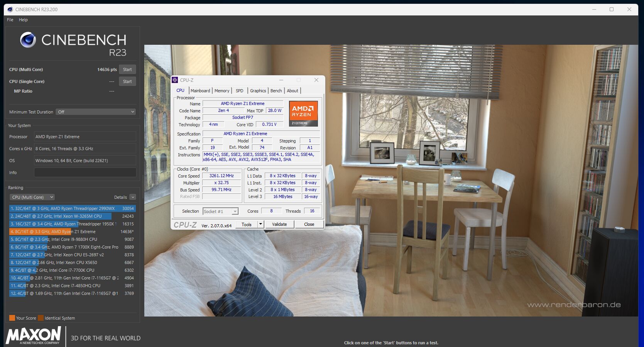This screenshot has width=644, height=347.
Task: Click the AMD Ryzen Z1 Extreme logo
Action: [x=303, y=113]
